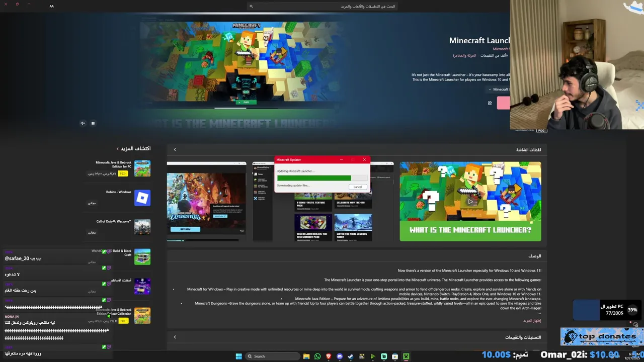
Task: Click the MONA JN chat username
Action: (x=12, y=317)
